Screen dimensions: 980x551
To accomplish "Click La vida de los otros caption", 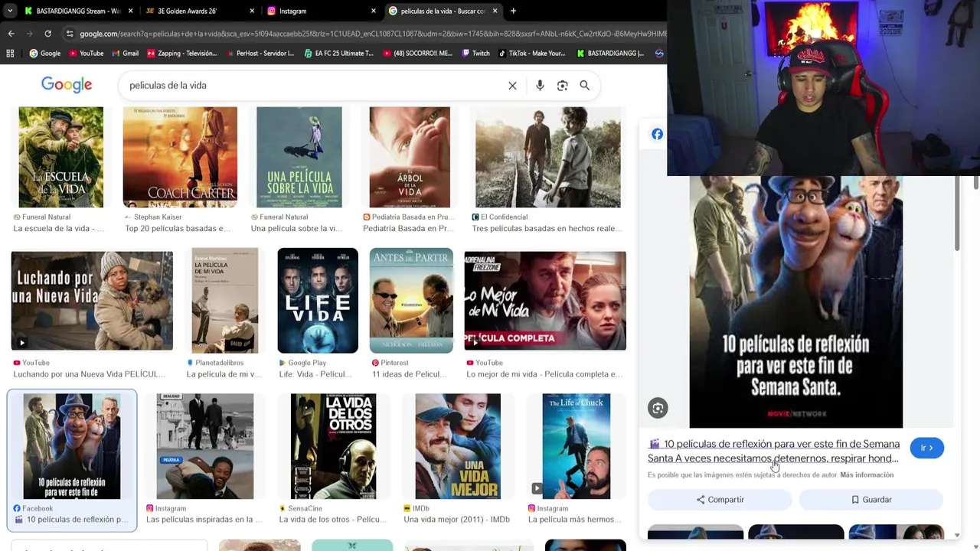I will click(332, 520).
